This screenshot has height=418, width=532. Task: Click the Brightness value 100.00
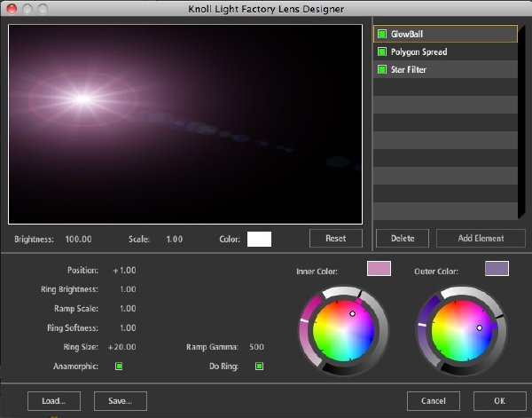78,239
